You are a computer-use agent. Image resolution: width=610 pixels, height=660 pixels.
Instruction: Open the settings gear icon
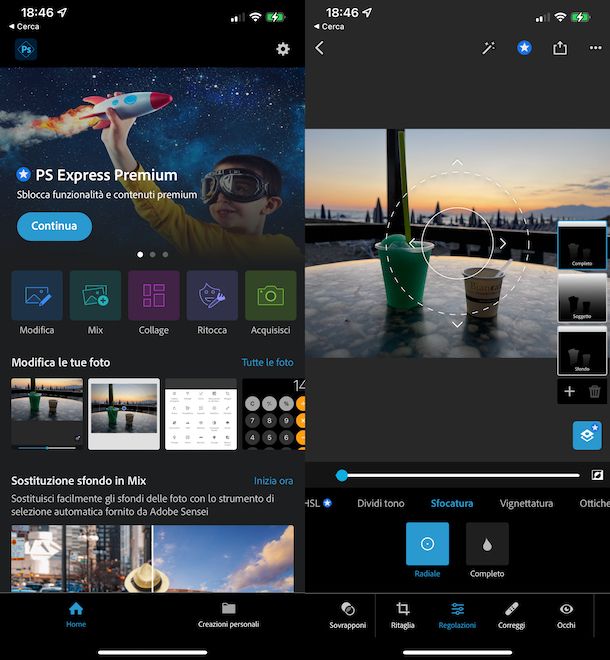[x=282, y=49]
